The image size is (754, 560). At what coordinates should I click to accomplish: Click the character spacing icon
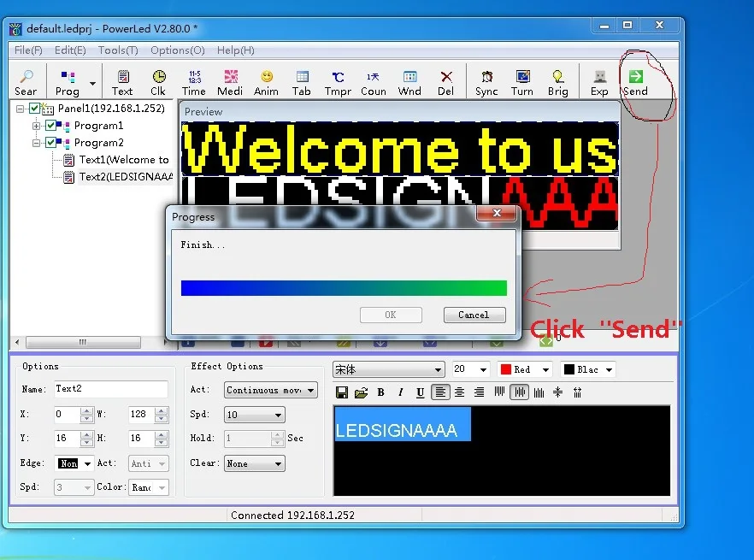578,392
